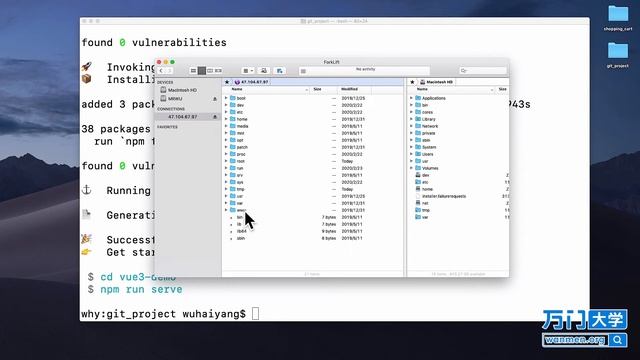Select the Macintosh HD tab in right pane
This screenshot has height=360, width=640.
pos(436,82)
